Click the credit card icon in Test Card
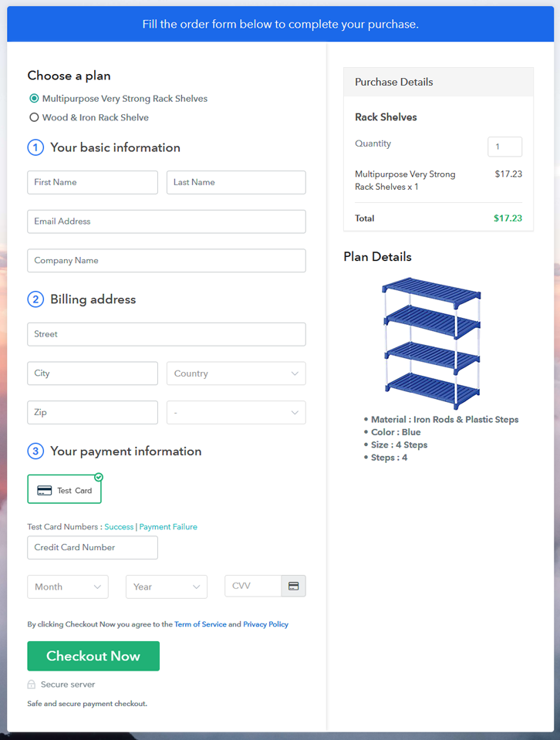 pos(44,491)
